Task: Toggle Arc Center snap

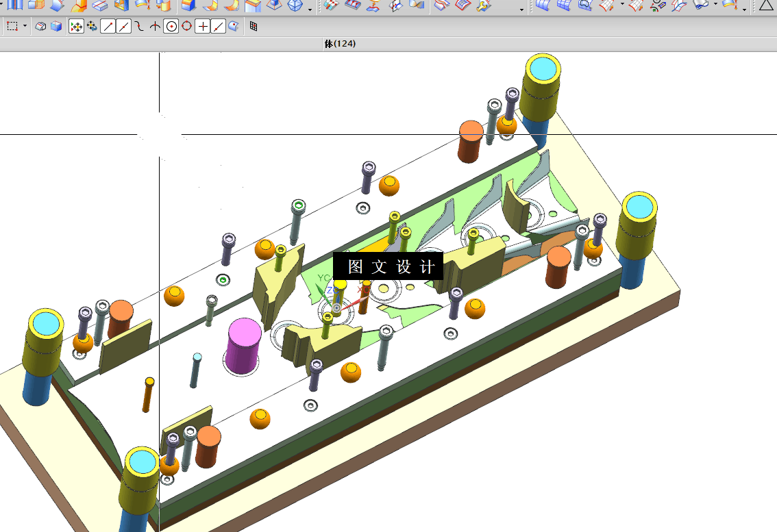Action: [x=171, y=26]
